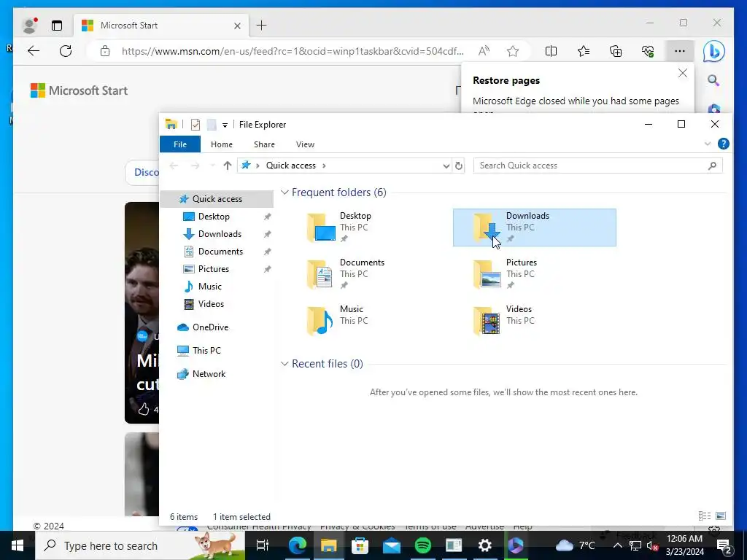The height and width of the screenshot is (560, 747).
Task: Open the Music folder in Frequent folders
Action: pyautogui.click(x=368, y=321)
